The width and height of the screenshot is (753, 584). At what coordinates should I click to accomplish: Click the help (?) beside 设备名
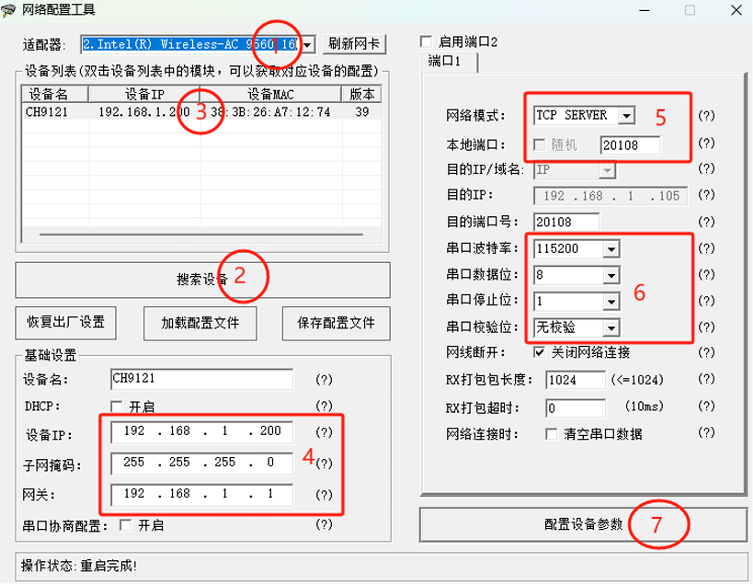[x=323, y=380]
